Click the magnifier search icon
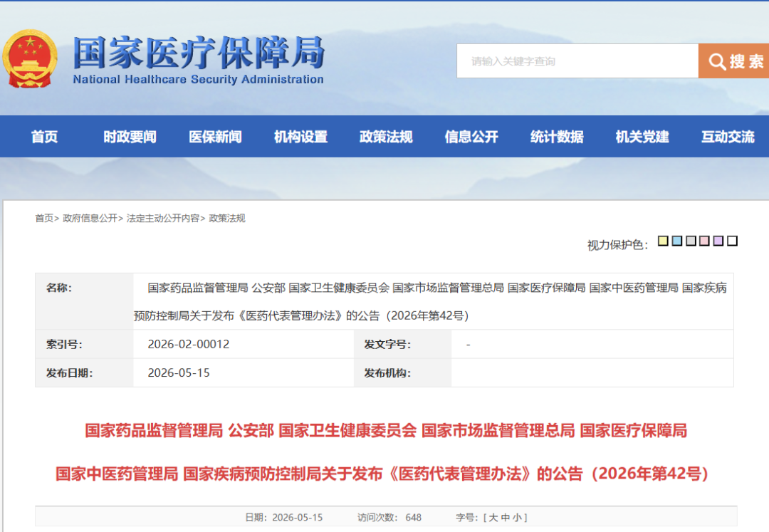Screen dimensions: 769x532 pos(716,61)
